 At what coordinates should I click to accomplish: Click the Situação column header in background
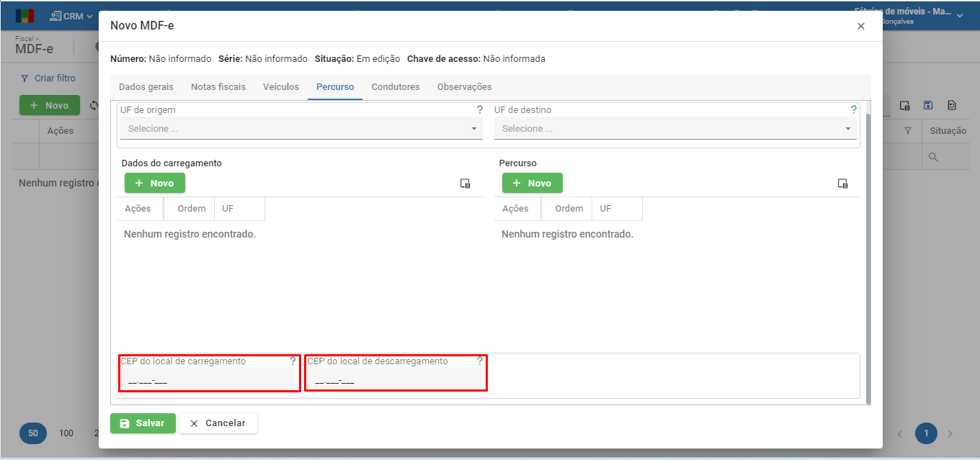[948, 131]
